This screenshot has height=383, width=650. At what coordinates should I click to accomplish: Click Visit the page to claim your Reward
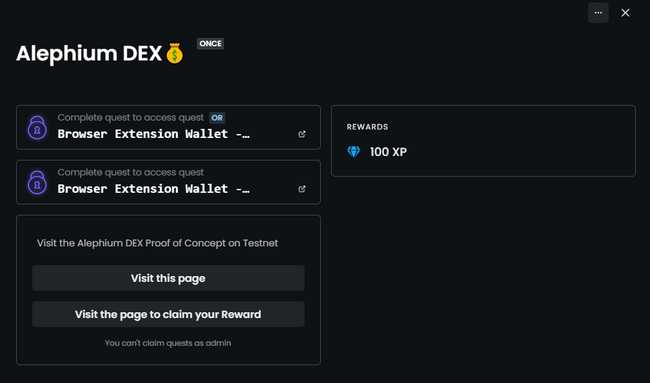pos(168,314)
